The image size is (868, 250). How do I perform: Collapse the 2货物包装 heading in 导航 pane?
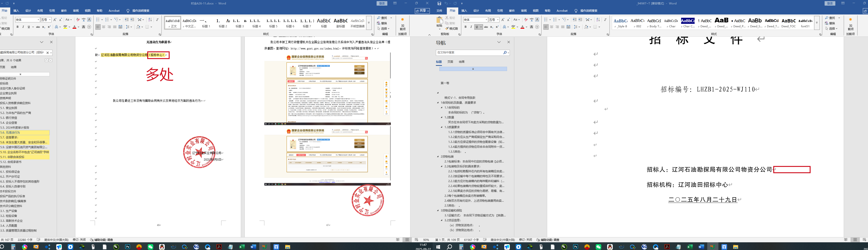[x=438, y=157]
